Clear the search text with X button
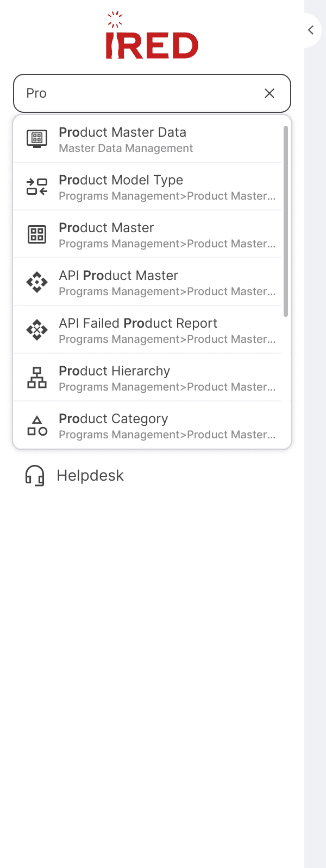 (x=269, y=93)
